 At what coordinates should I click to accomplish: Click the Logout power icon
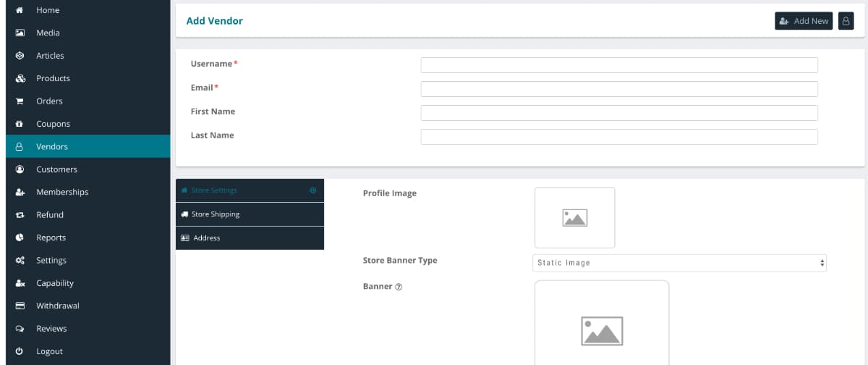[20, 351]
